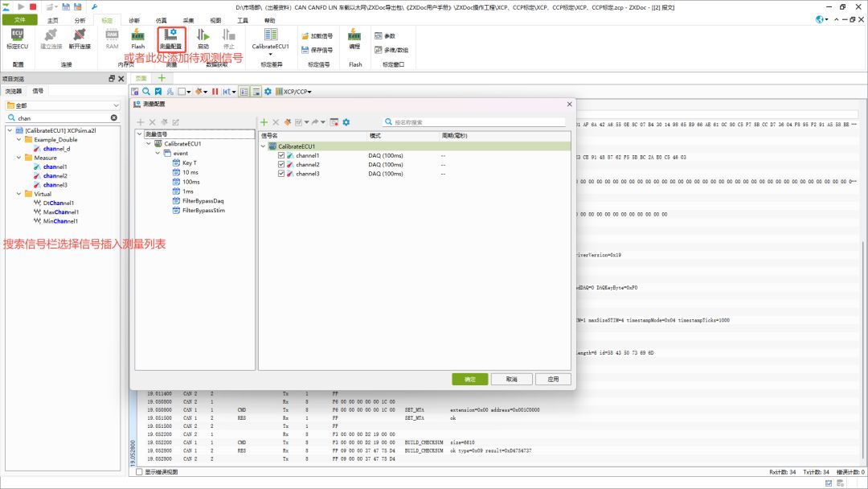Click the green plus add-signal icon in dialog
Image resolution: width=868 pixels, height=489 pixels.
point(264,122)
